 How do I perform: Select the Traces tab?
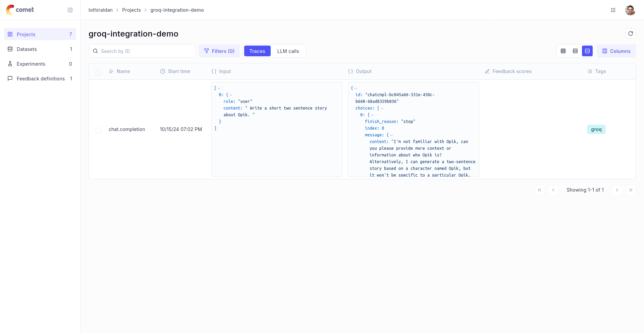pyautogui.click(x=257, y=51)
